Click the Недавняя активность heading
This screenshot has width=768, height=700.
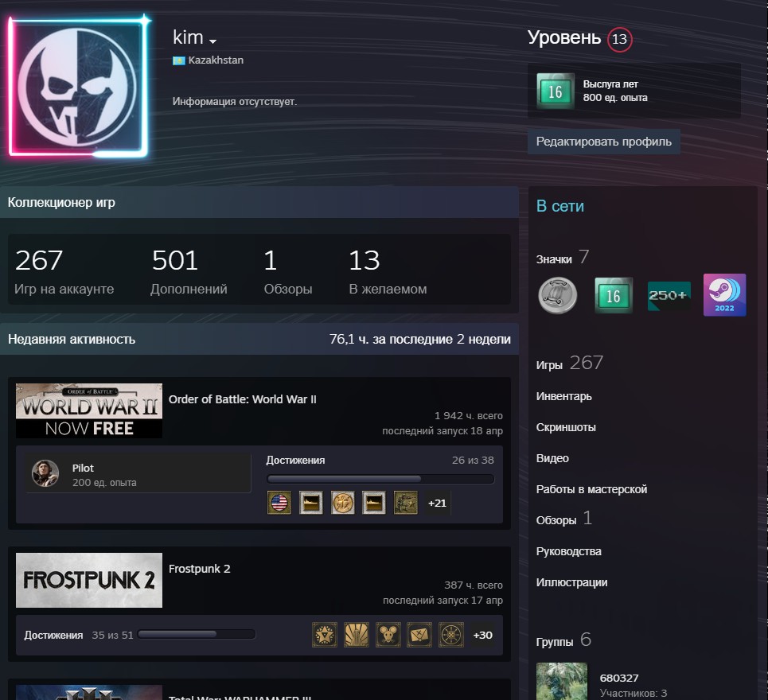point(72,339)
